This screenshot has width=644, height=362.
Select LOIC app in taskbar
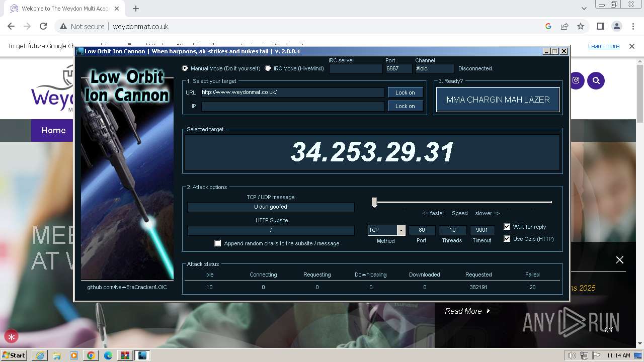pos(142,355)
